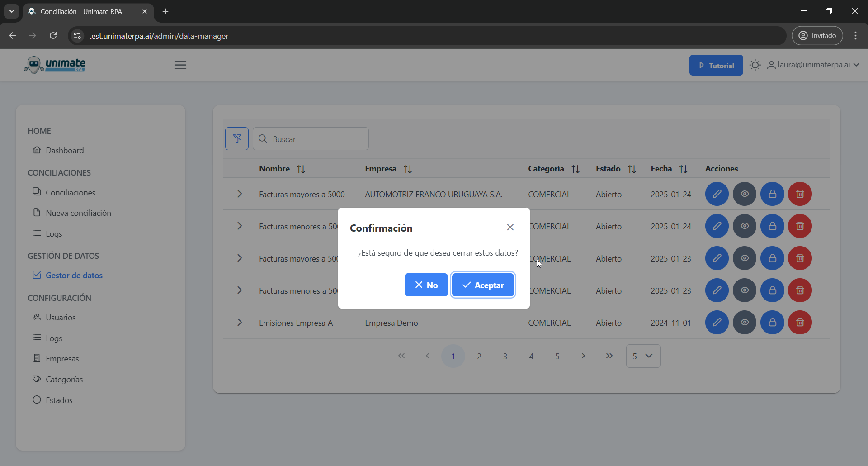Image resolution: width=868 pixels, height=466 pixels.
Task: Open a new browser tab
Action: coord(165,11)
